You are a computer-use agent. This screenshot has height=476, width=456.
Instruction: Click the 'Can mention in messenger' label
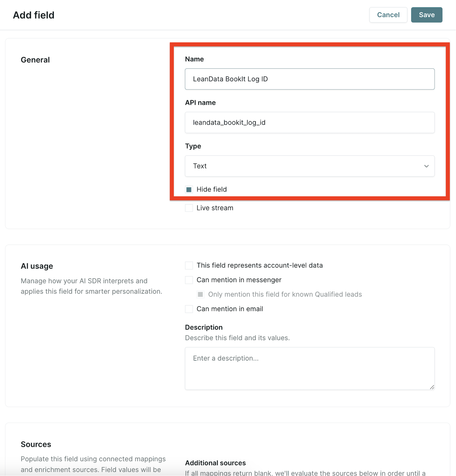239,280
